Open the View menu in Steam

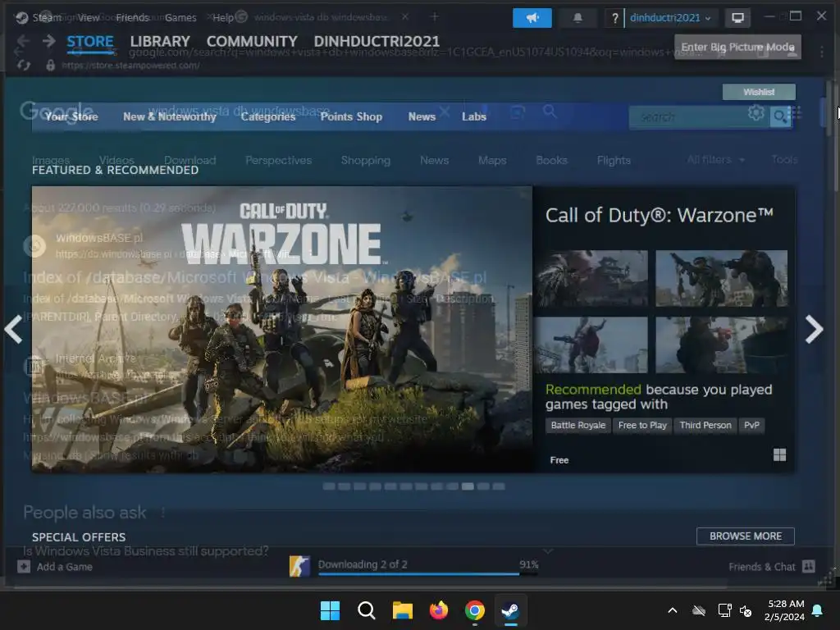tap(89, 18)
